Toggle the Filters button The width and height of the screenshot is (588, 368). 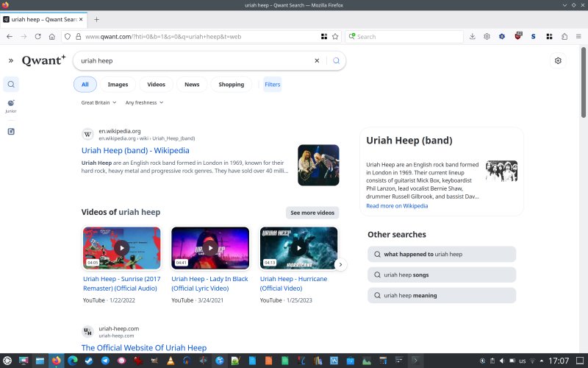coord(272,85)
